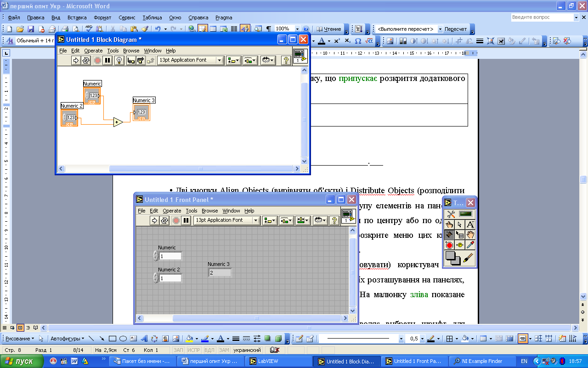Click Run arrow in Block Diagram toolbar
This screenshot has width=588, height=368.
tap(76, 60)
